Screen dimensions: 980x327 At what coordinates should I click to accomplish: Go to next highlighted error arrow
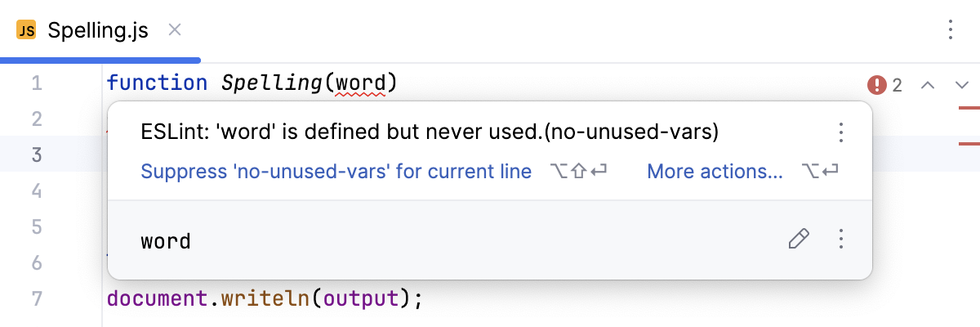[x=961, y=84]
